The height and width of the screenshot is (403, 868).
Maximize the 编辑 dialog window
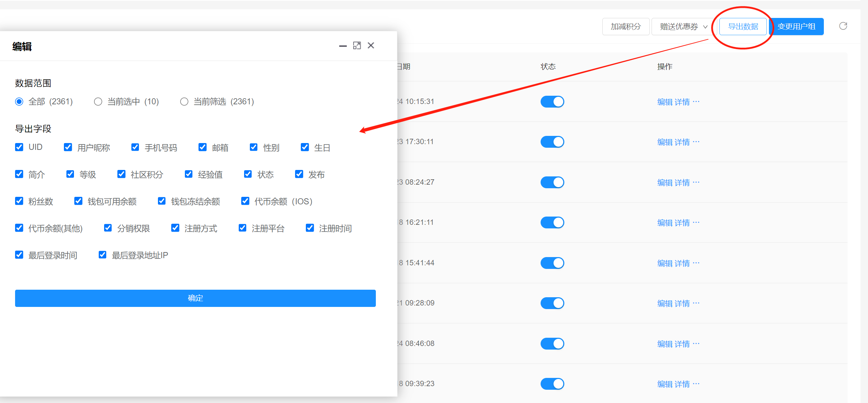pos(357,46)
